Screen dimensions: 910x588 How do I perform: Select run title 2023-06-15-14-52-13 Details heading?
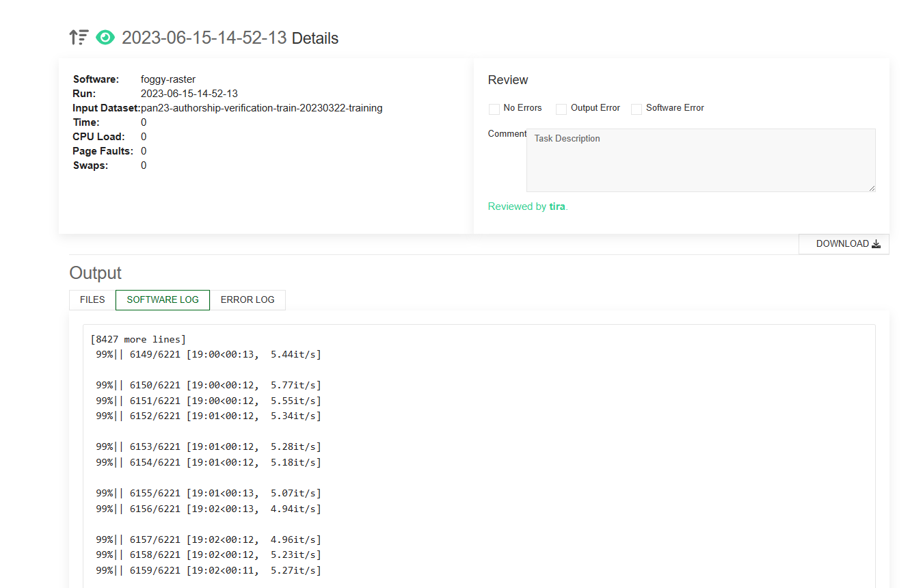pos(230,38)
